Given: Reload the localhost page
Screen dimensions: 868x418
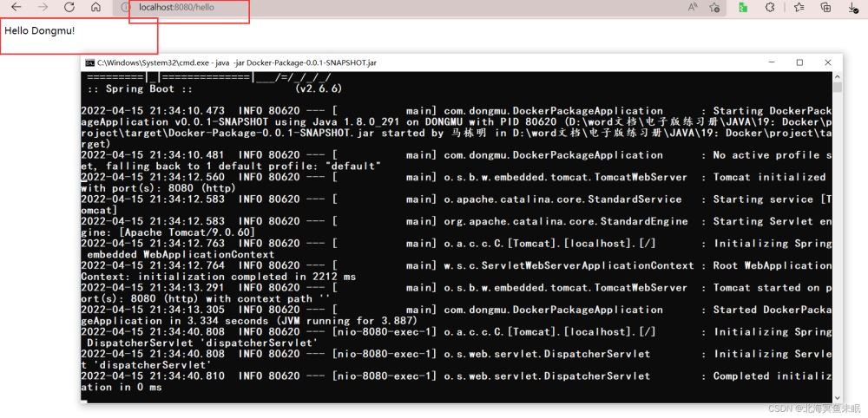Looking at the screenshot, I should click(x=69, y=7).
